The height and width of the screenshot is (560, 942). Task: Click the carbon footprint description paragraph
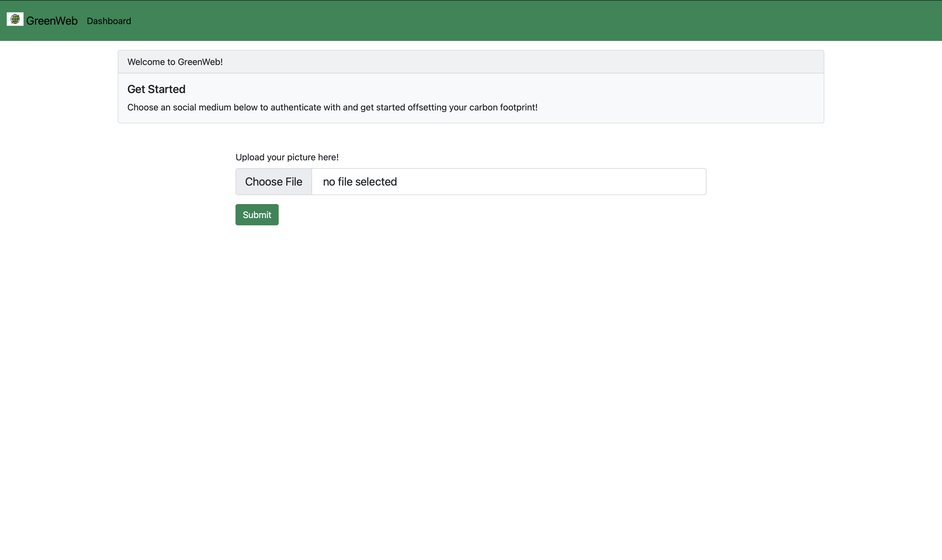(332, 108)
